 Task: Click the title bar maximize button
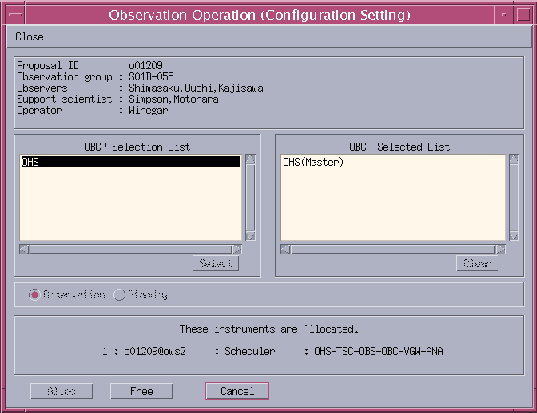point(523,15)
